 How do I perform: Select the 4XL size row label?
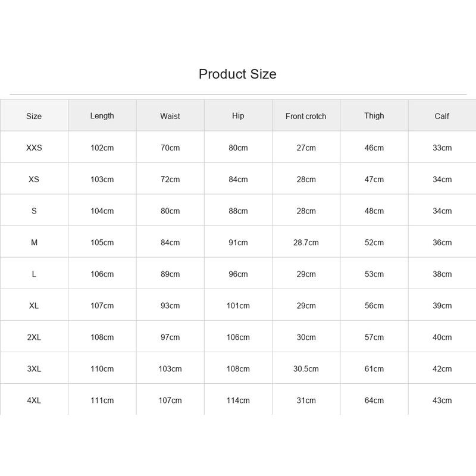[x=34, y=400]
